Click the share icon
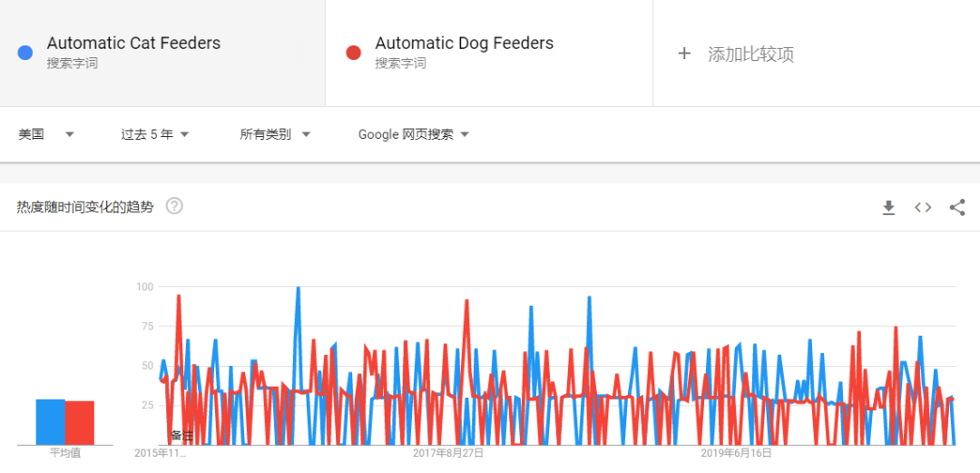 957,208
